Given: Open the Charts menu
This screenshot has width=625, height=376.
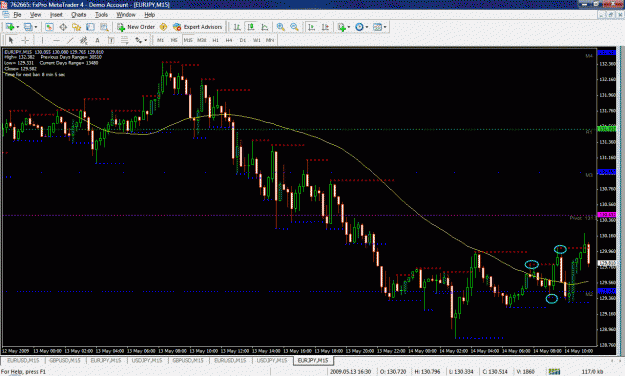Looking at the screenshot, I should [x=79, y=15].
